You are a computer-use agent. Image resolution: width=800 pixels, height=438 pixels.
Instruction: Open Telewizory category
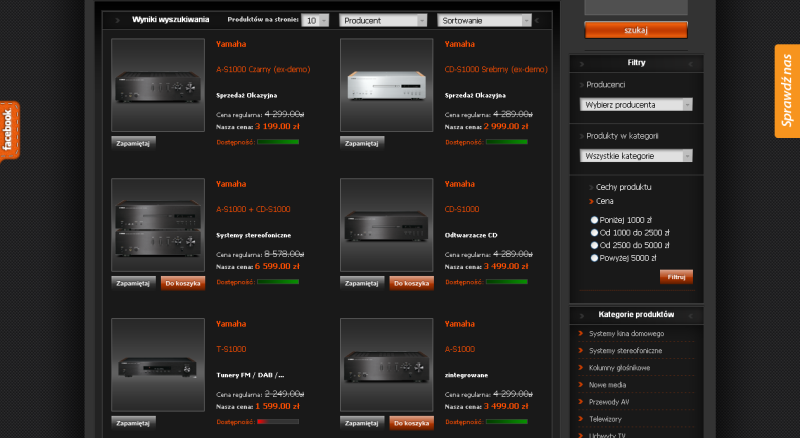click(x=605, y=419)
